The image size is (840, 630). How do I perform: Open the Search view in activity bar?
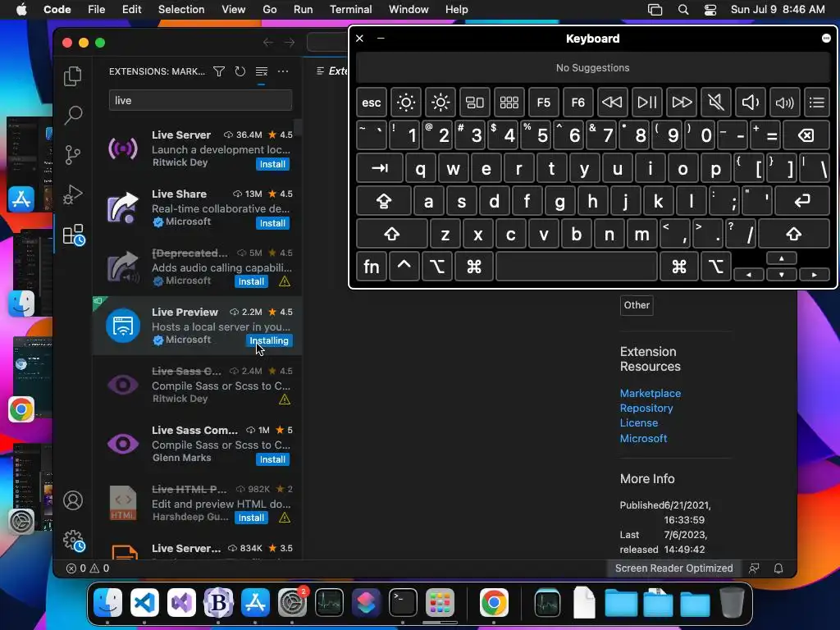pyautogui.click(x=73, y=115)
